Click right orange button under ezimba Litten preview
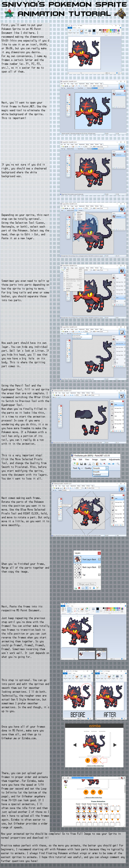Viewport: 129px width, 868px height. [x=95, y=760]
